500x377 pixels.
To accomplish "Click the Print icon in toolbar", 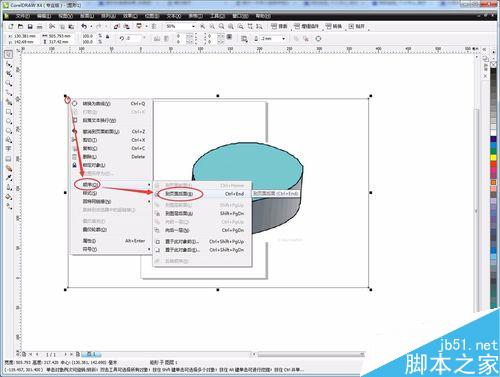I will point(40,26).
